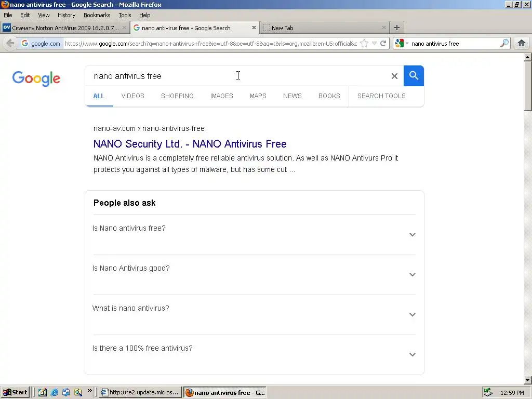The image size is (532, 399).
Task: Click the magnifier folder Quick Launch icon
Action: 78,392
